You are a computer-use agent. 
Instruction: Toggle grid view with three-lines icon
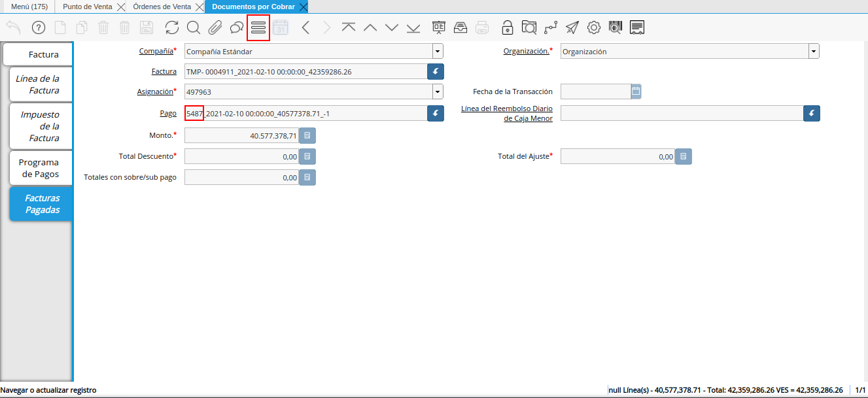click(258, 27)
